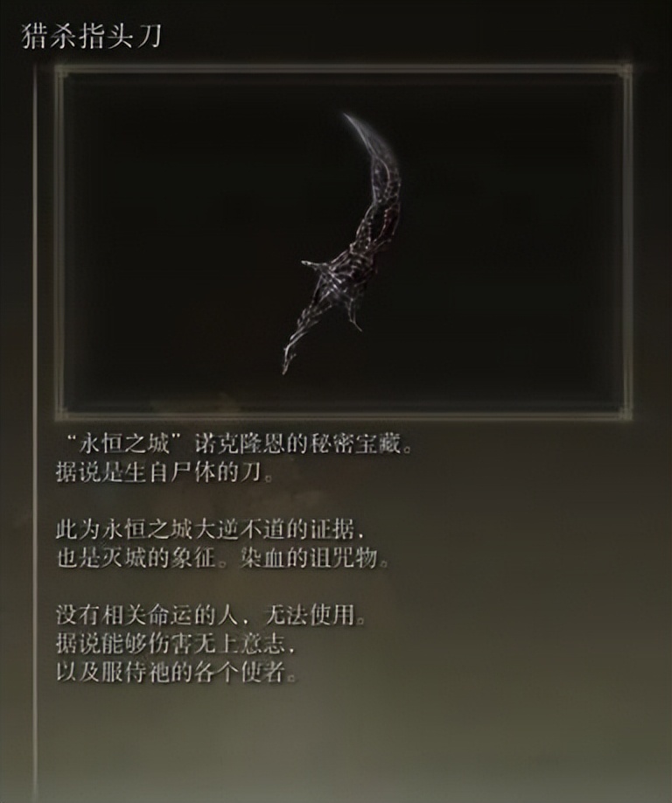Click the bottom-left corner of the image frame
672x803 pixels.
[x=62, y=412]
